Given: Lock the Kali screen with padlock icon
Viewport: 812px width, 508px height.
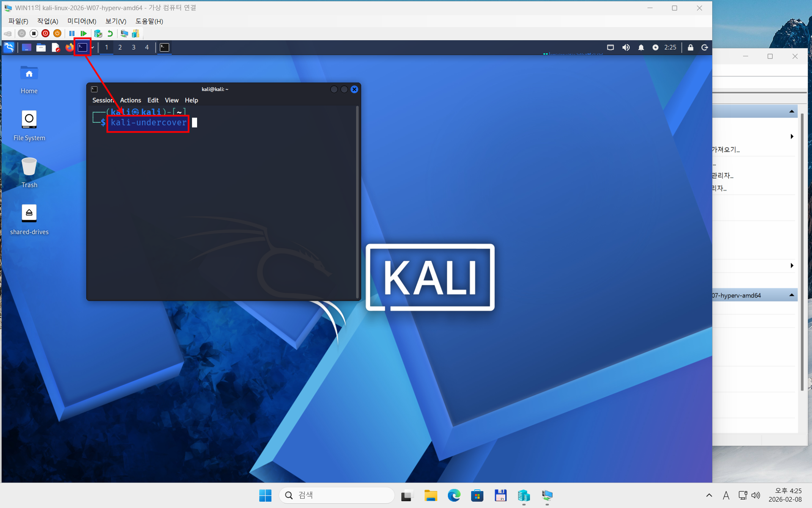Looking at the screenshot, I should tap(691, 47).
